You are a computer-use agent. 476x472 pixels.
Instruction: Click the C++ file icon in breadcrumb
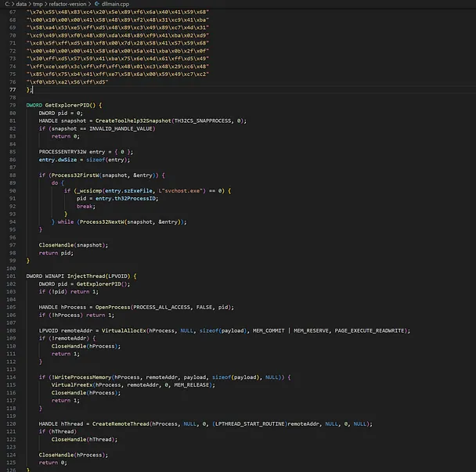[97, 4]
